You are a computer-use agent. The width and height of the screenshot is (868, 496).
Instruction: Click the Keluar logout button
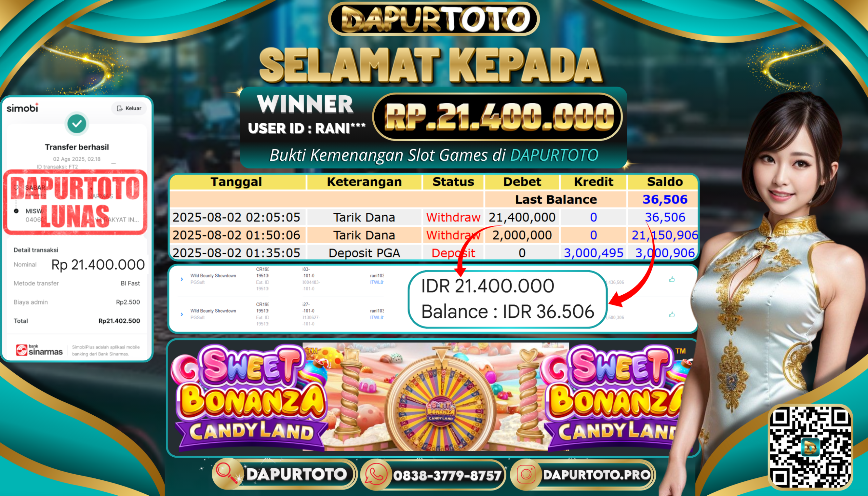pyautogui.click(x=129, y=108)
